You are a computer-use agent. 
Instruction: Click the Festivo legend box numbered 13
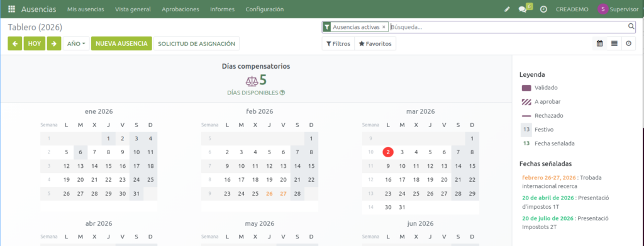point(526,130)
